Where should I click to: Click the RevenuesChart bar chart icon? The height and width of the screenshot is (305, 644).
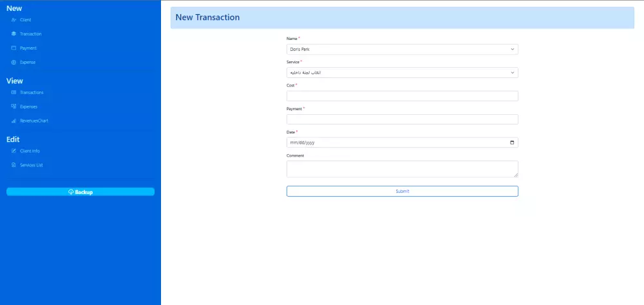[14, 121]
